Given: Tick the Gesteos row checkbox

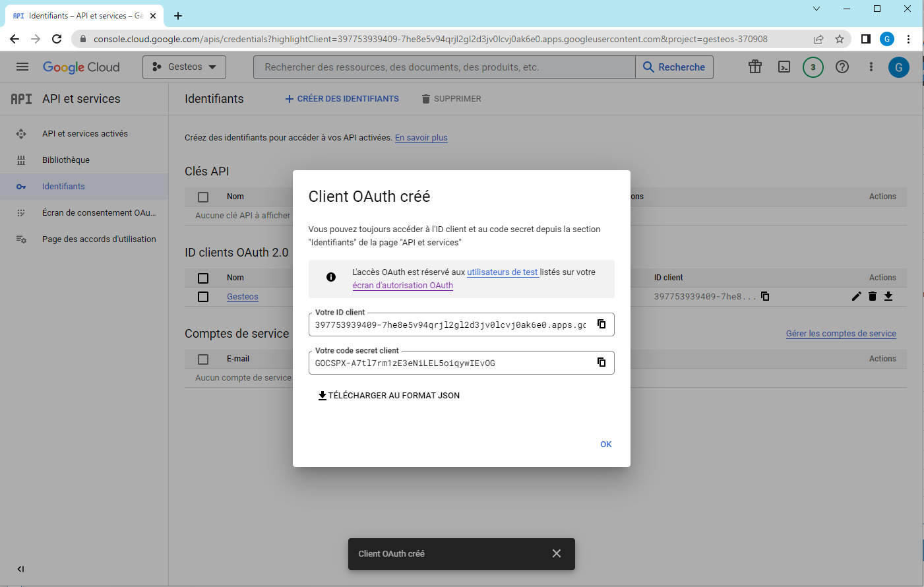Looking at the screenshot, I should [x=203, y=297].
